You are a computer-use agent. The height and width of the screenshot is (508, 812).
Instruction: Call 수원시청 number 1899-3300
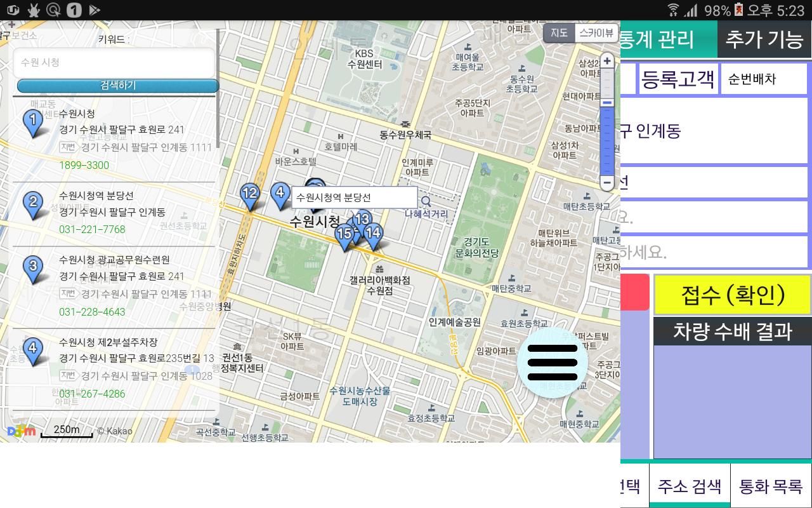84,165
